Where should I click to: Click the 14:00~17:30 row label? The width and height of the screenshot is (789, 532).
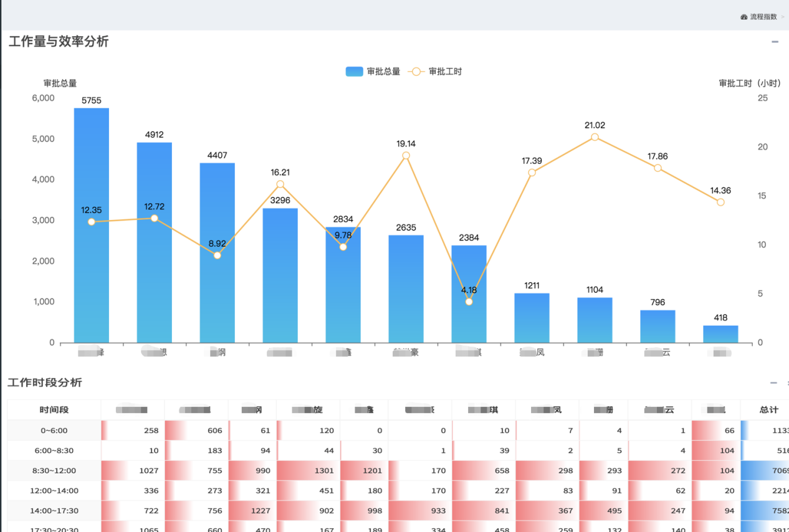[54, 511]
